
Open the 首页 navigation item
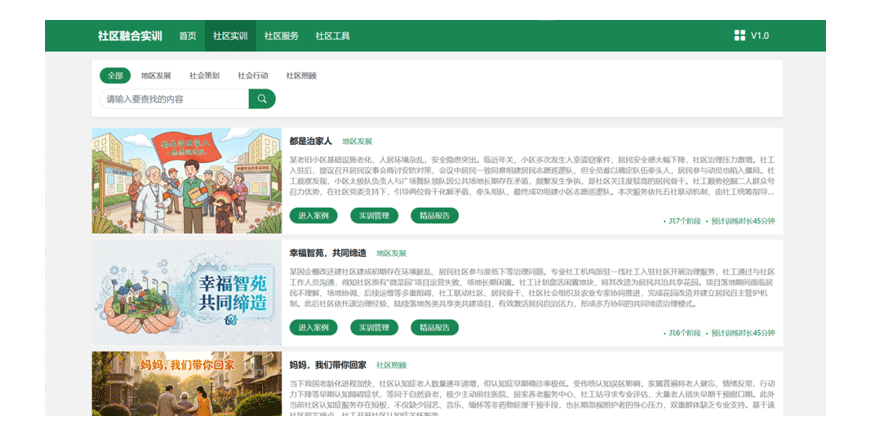[x=188, y=36]
